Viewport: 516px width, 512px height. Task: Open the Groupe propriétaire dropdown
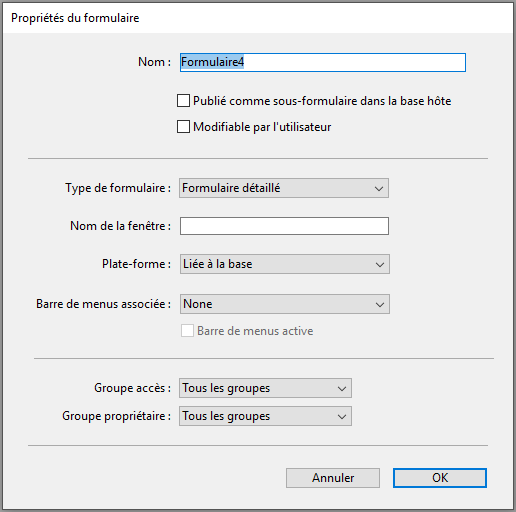[x=265, y=416]
